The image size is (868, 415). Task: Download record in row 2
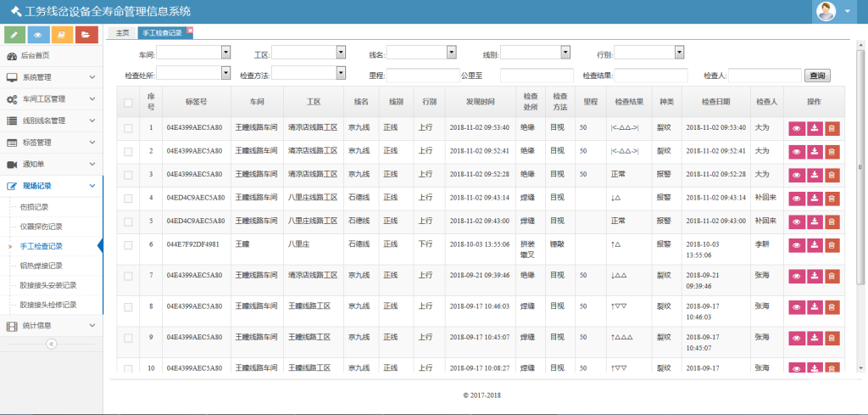point(815,151)
